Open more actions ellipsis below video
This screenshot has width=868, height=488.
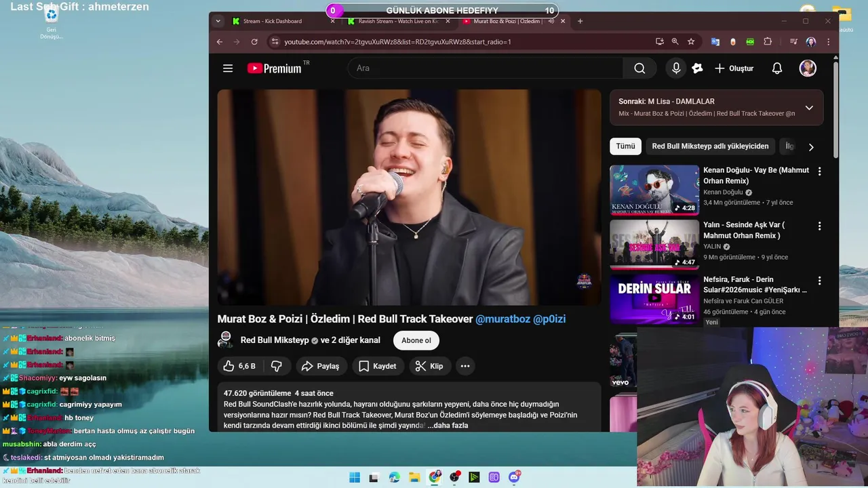tap(465, 366)
